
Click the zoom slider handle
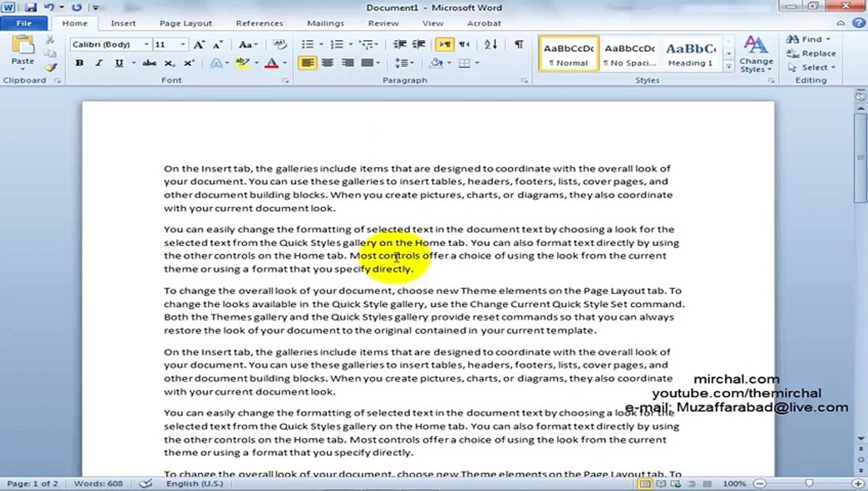(x=809, y=483)
